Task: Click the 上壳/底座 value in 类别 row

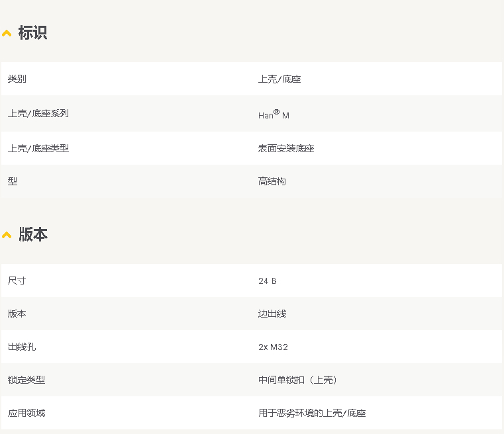Action: [279, 79]
